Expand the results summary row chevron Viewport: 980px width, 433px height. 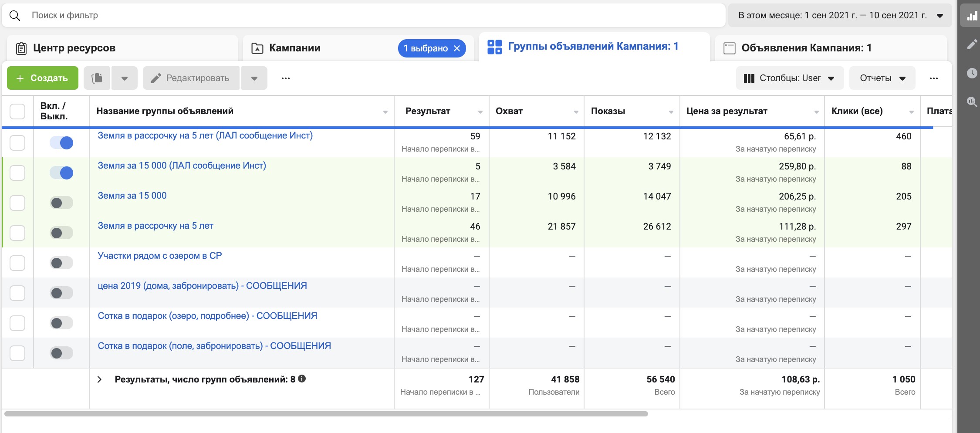[99, 379]
